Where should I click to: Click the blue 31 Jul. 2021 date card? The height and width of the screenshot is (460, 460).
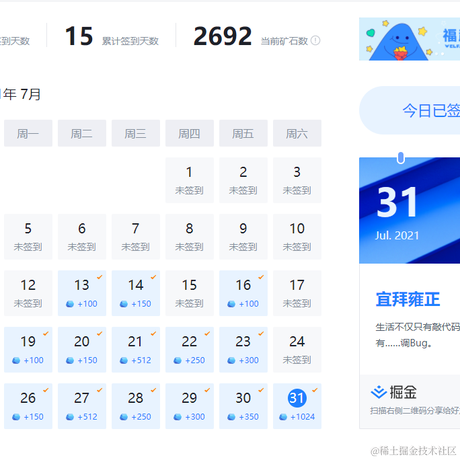click(409, 210)
